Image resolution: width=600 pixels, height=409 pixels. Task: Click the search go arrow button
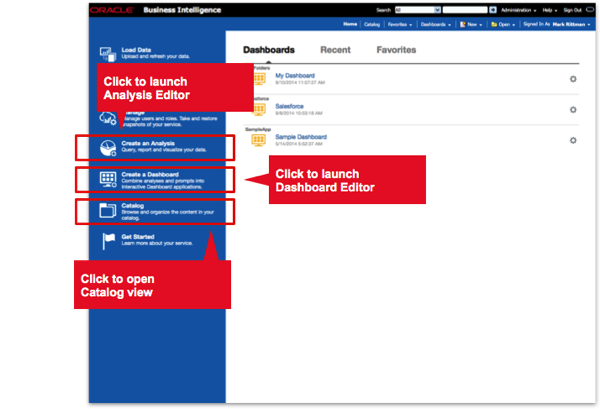[x=493, y=10]
